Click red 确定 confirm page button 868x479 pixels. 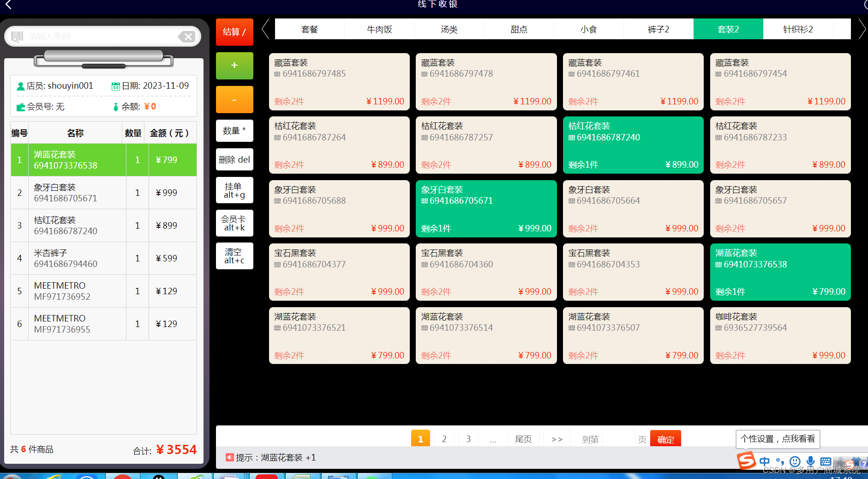click(x=665, y=439)
